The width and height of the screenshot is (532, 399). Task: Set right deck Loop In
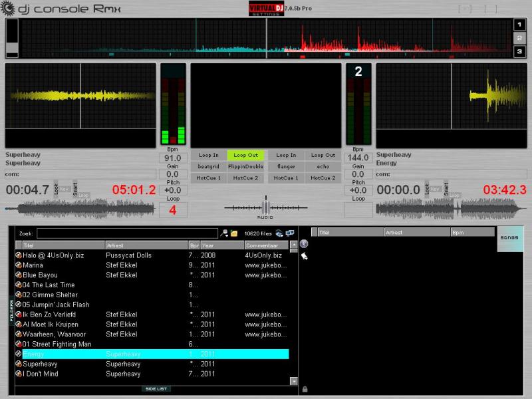pyautogui.click(x=286, y=155)
